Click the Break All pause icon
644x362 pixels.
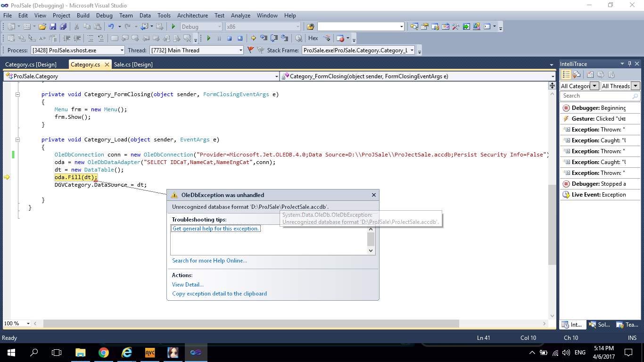219,38
